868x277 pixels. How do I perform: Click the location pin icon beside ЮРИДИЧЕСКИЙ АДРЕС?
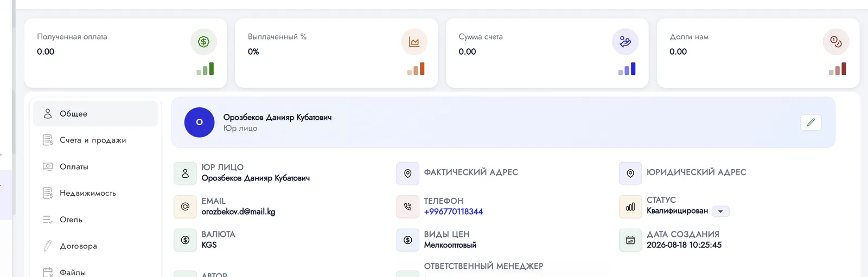pyautogui.click(x=630, y=173)
